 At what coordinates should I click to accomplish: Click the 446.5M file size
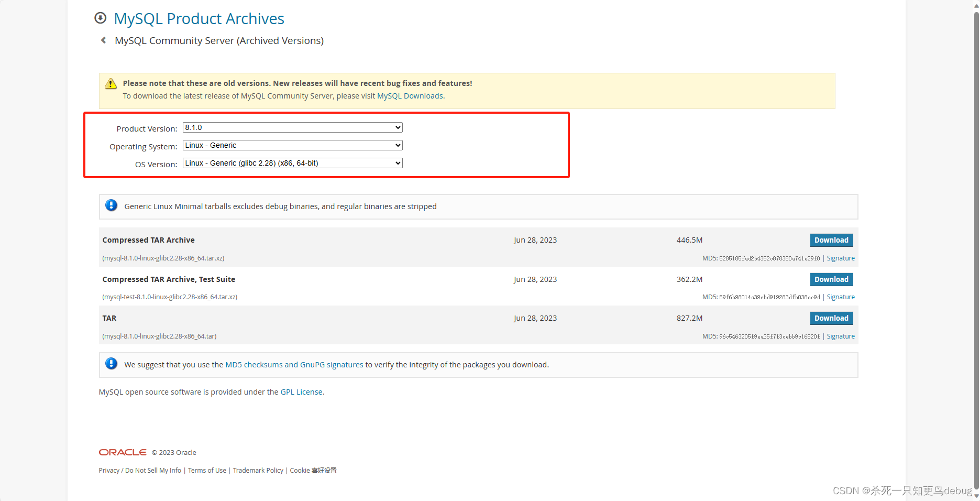pos(689,240)
